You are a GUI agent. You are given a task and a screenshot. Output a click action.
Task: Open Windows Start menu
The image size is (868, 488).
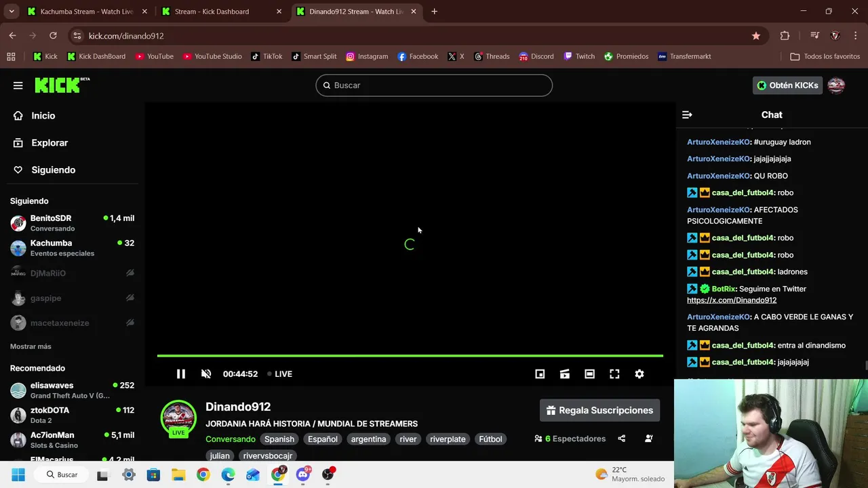click(x=18, y=474)
